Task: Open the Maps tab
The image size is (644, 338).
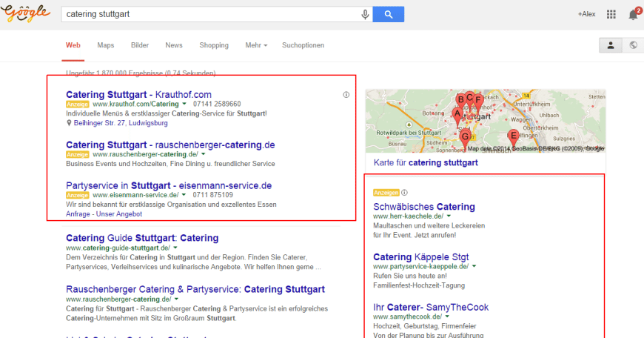Action: (x=106, y=45)
